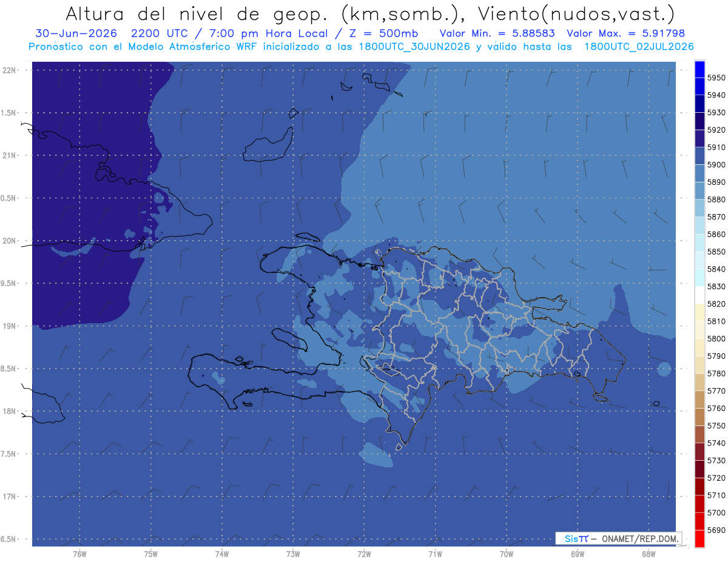This screenshot has height=562, width=728.
Task: Click the legend color band between 5900 and 5910
Action: (699, 156)
